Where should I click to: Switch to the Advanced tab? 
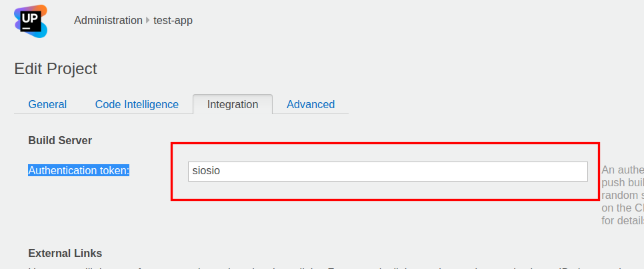[x=311, y=104]
